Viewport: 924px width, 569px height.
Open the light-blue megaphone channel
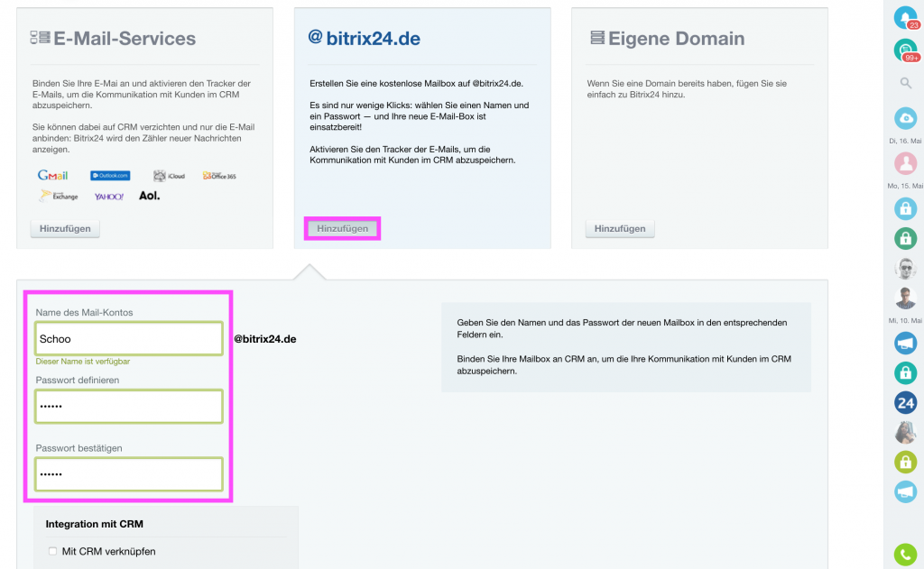tap(906, 491)
